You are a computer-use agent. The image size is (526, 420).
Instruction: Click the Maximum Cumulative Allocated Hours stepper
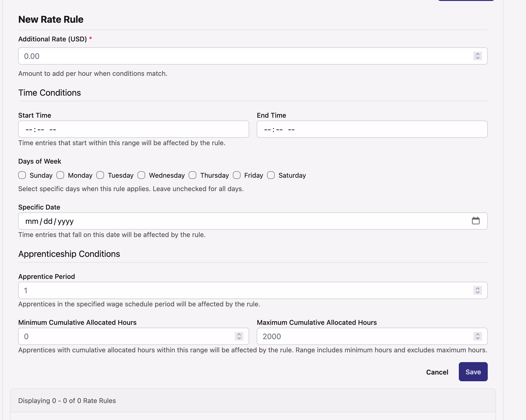(x=477, y=336)
